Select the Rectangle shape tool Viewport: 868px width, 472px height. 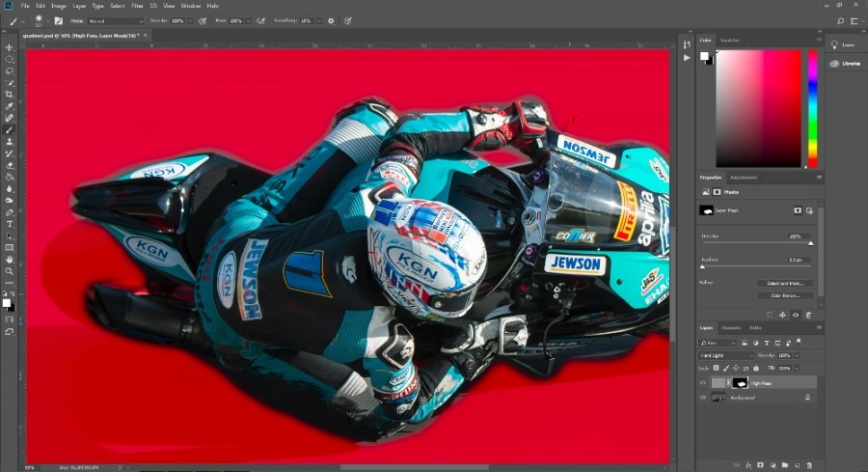coord(9,248)
